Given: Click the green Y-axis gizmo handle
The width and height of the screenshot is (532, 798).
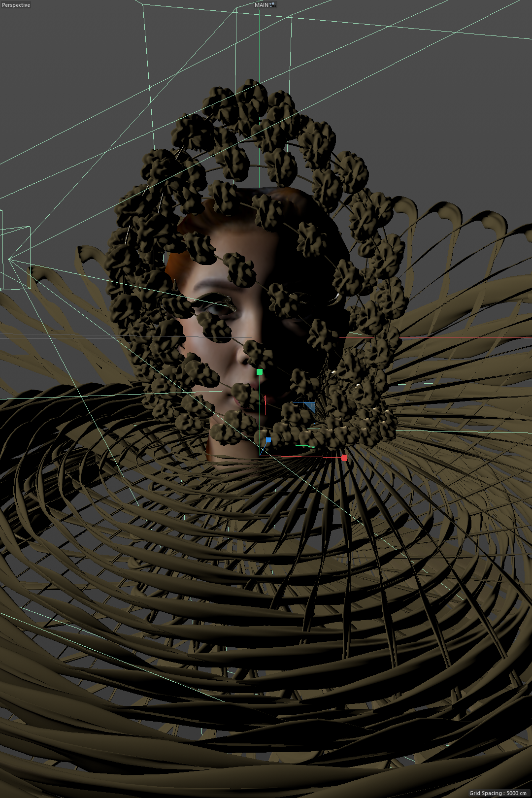Looking at the screenshot, I should (x=260, y=372).
